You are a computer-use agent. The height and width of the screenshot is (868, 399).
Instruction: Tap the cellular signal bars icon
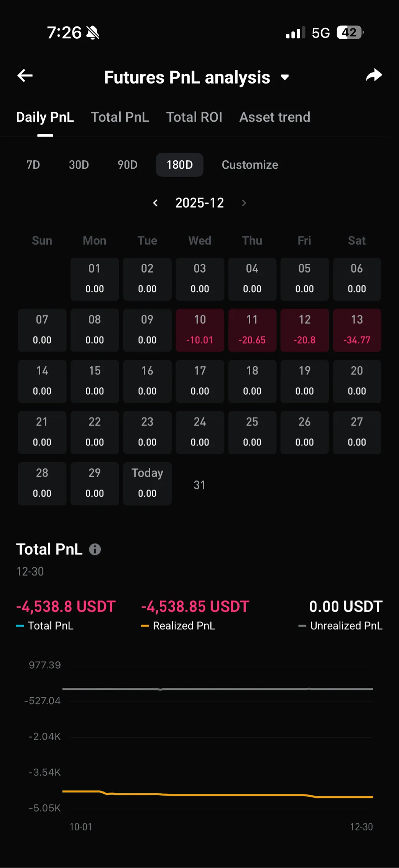(x=296, y=33)
